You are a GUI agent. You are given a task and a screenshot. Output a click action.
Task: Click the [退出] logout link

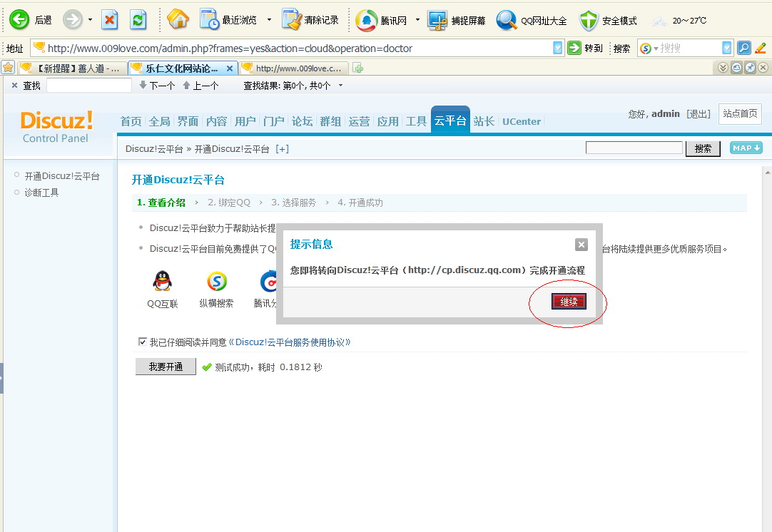[x=699, y=114]
